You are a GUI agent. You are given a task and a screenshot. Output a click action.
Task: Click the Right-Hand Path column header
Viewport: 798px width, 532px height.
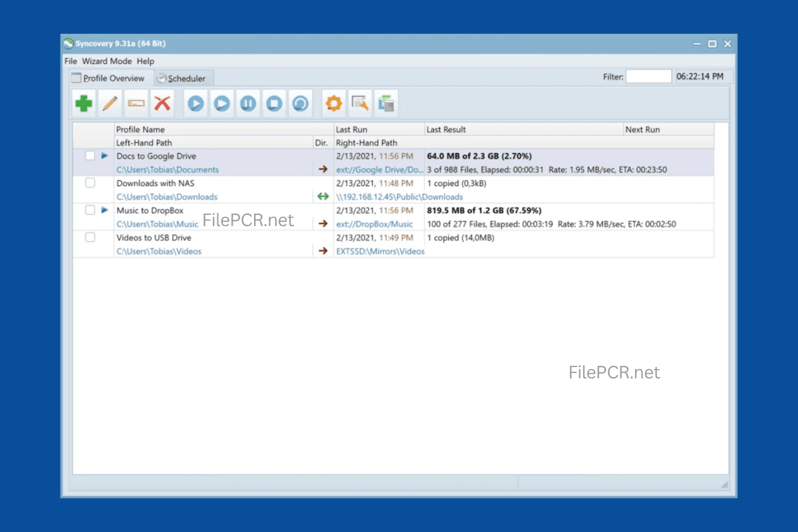[x=523, y=142]
